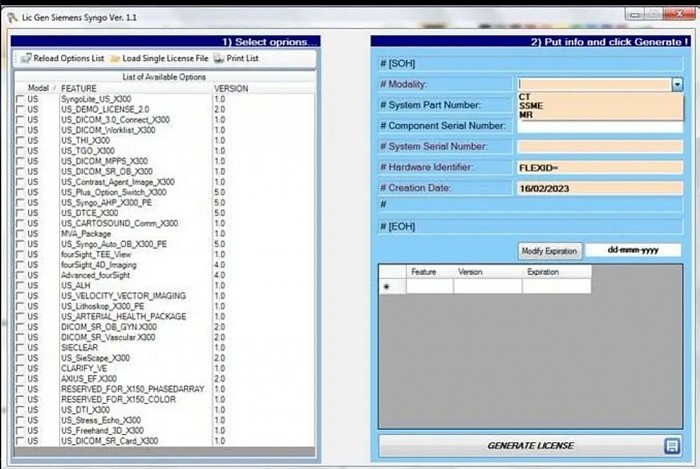This screenshot has height=469, width=700.
Task: Sort by the Modal column header
Action: pos(38,88)
